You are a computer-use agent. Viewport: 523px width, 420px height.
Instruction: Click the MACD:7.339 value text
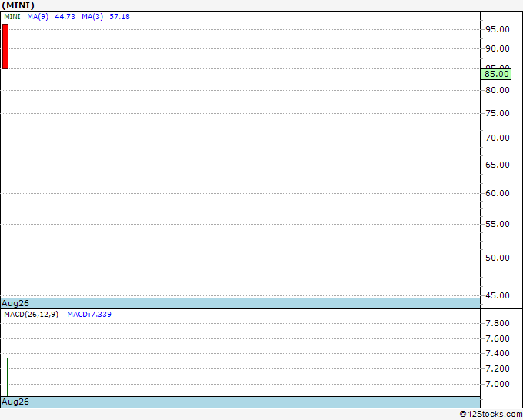[x=89, y=315]
